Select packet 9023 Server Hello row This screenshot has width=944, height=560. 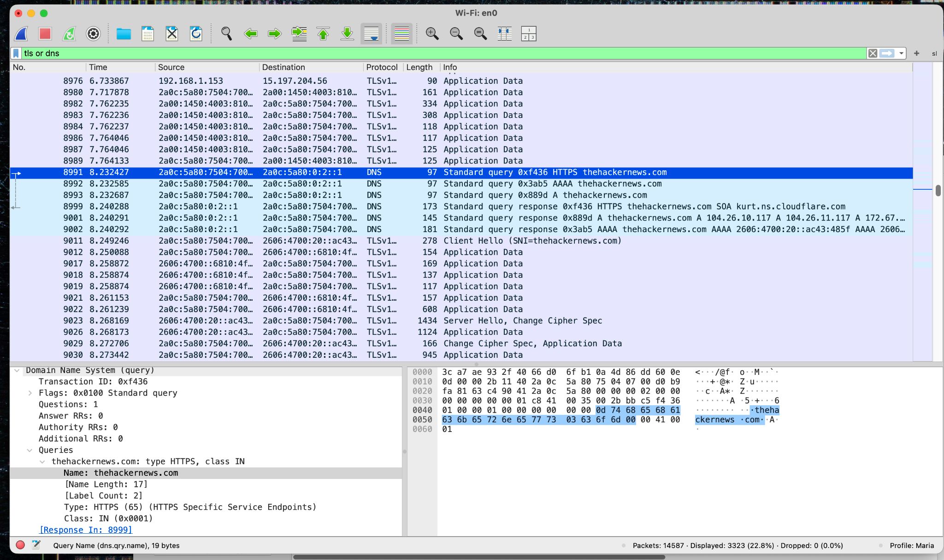(x=461, y=321)
